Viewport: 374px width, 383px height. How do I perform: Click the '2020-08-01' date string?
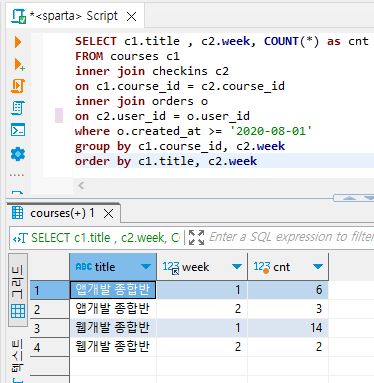point(271,131)
